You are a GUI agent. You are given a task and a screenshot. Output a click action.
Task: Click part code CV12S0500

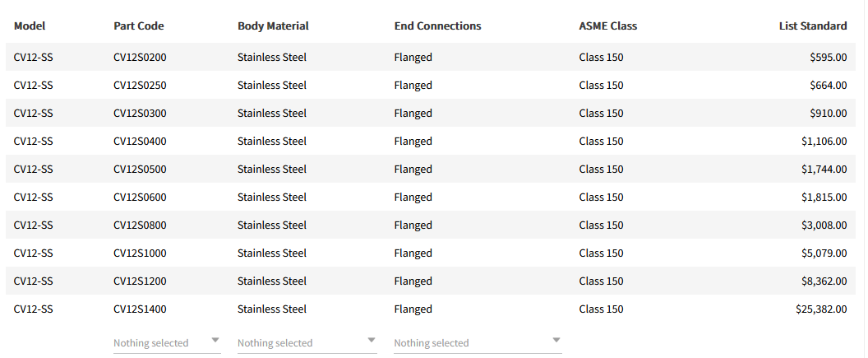tap(140, 170)
